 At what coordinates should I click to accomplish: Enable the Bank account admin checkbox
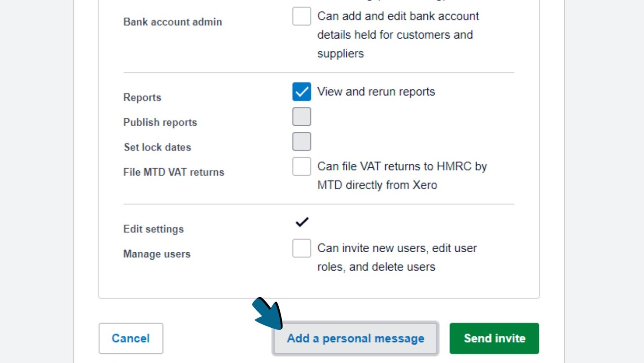coord(301,16)
